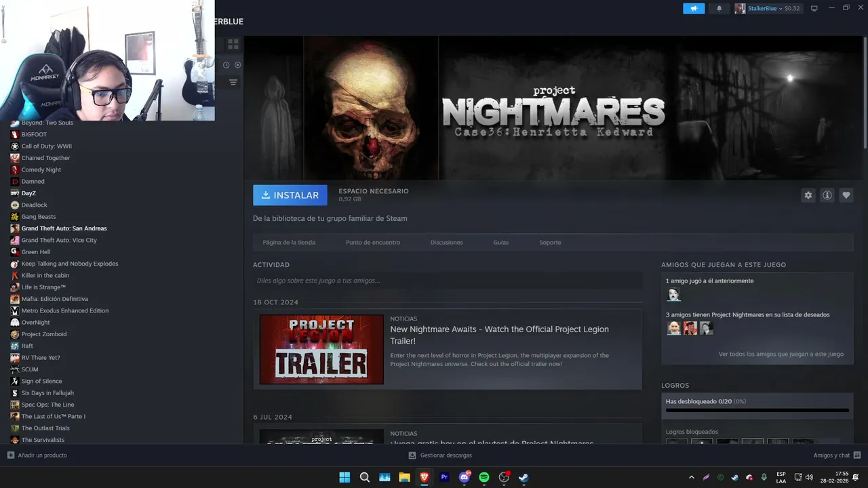Select RV There Yet? game icon
Image resolution: width=868 pixels, height=488 pixels.
tap(15, 358)
